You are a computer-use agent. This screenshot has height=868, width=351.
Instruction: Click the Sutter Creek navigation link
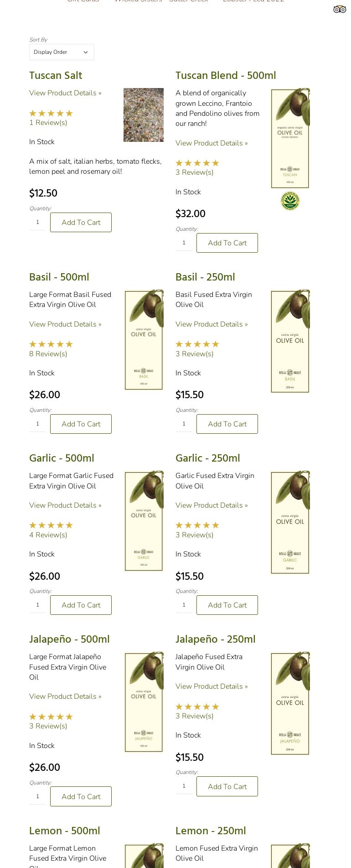pos(188,1)
